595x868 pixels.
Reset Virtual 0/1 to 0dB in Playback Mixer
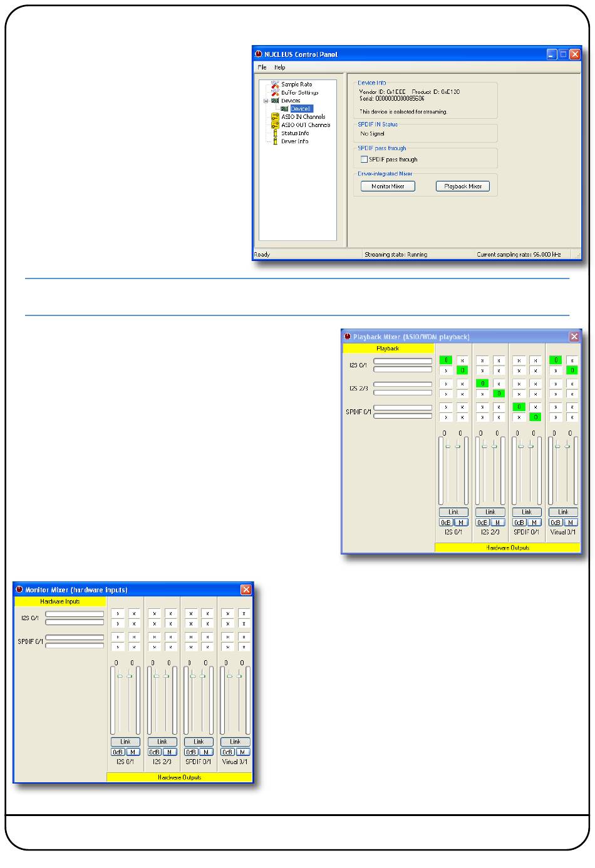pos(556,523)
